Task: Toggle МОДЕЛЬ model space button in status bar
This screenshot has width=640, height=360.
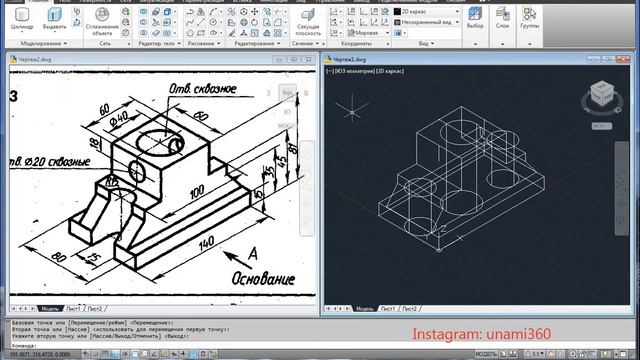Action: pyautogui.click(x=486, y=354)
